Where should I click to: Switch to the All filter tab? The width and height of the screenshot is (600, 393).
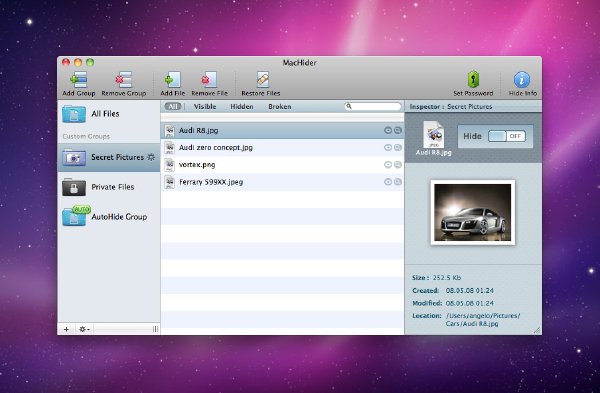[x=173, y=106]
